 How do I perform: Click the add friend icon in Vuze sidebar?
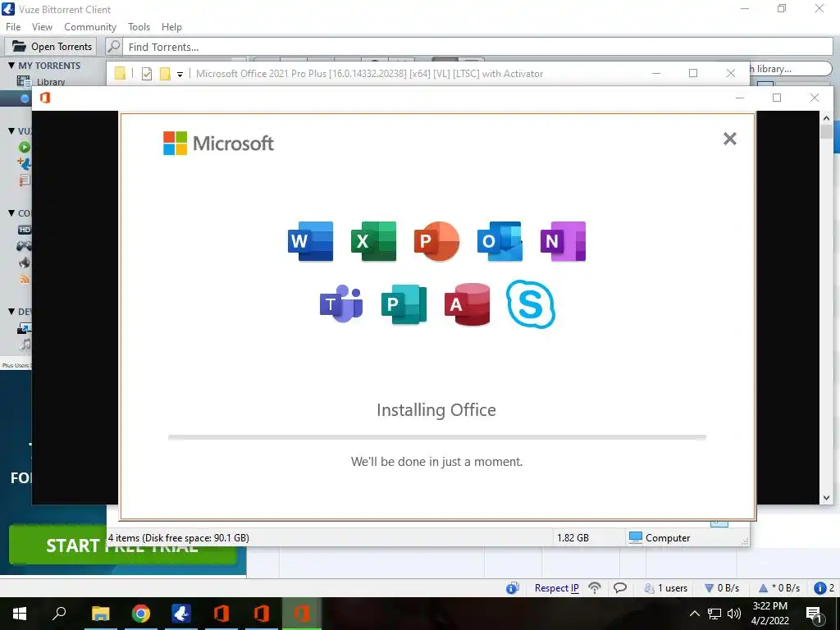click(x=25, y=163)
